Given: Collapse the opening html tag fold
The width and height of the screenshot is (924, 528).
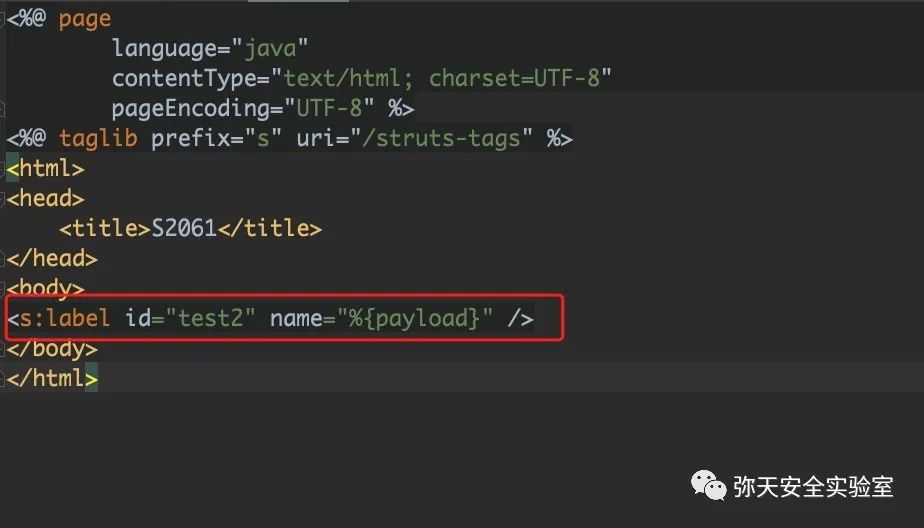Looking at the screenshot, I should [x=2, y=169].
